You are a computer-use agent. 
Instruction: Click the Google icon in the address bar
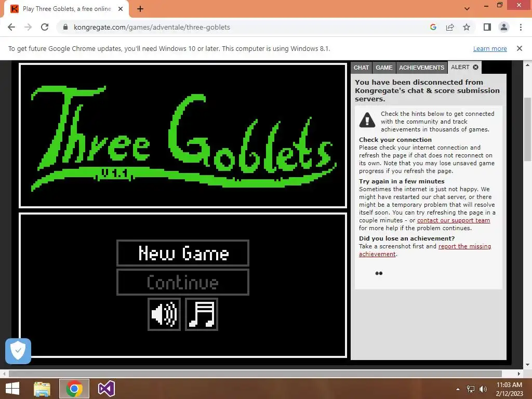pos(433,27)
